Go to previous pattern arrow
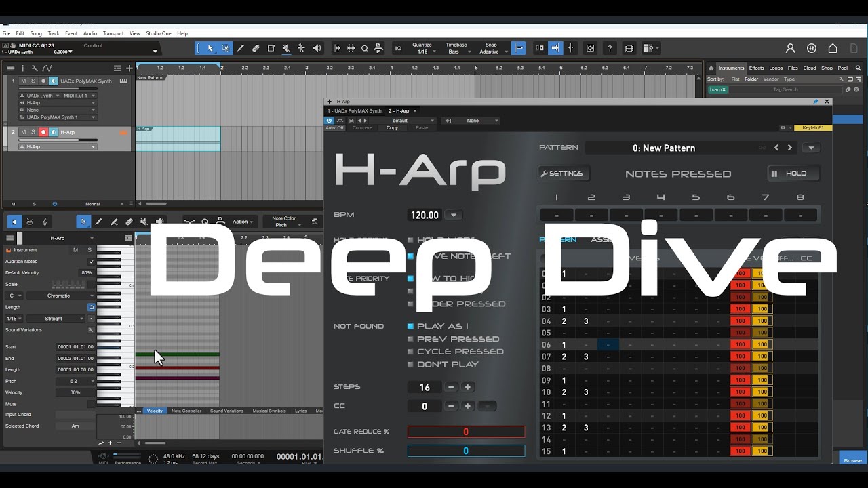The image size is (868, 488). [776, 148]
